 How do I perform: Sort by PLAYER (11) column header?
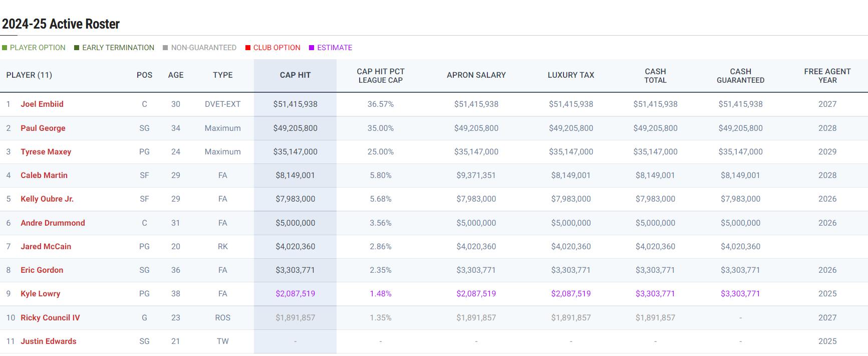coord(29,75)
